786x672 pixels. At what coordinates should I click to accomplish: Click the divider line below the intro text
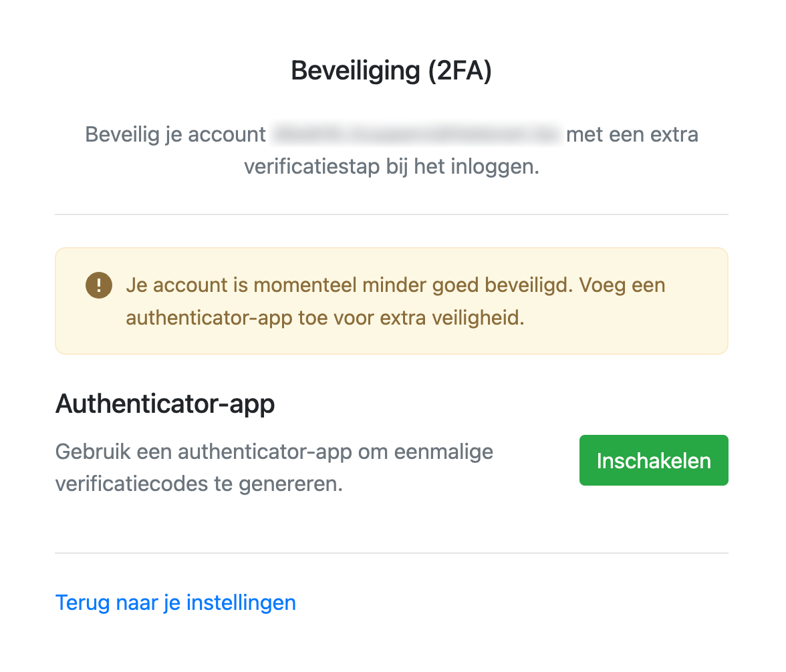click(391, 214)
